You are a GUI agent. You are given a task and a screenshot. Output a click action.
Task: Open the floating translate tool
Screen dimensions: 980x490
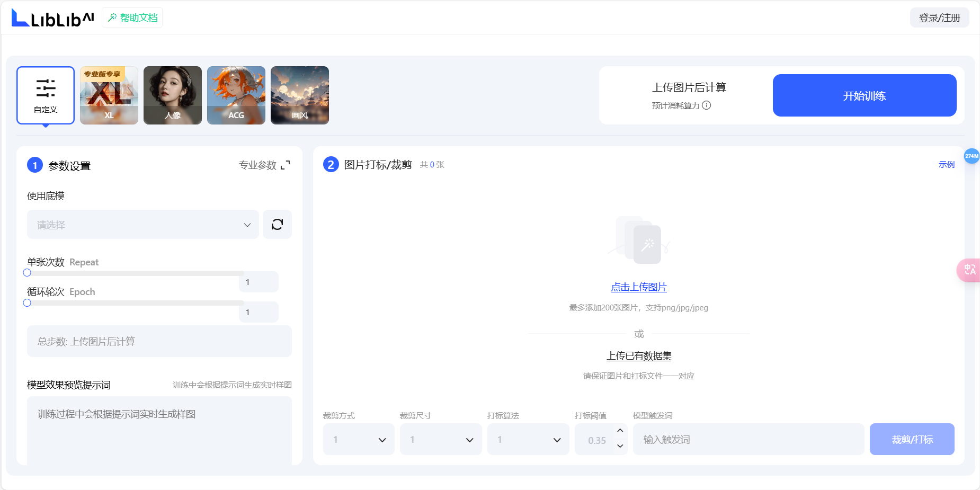click(970, 270)
